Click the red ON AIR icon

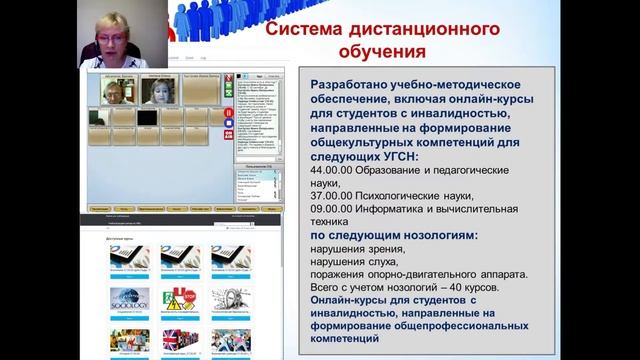(229, 135)
